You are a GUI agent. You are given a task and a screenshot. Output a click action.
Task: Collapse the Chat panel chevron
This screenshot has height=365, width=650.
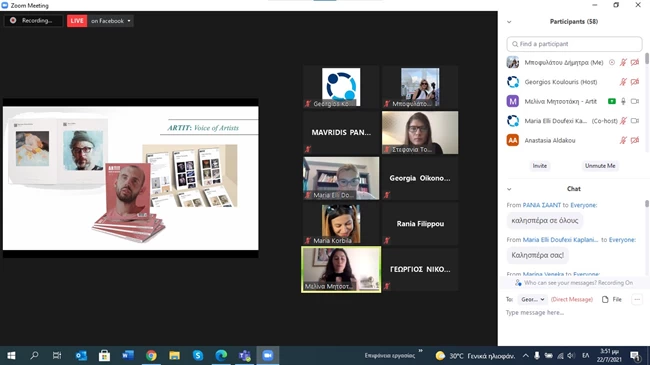(509, 189)
